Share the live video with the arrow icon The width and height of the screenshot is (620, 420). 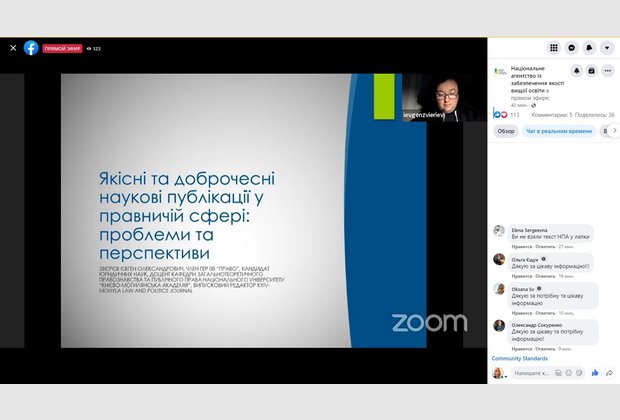click(x=609, y=373)
